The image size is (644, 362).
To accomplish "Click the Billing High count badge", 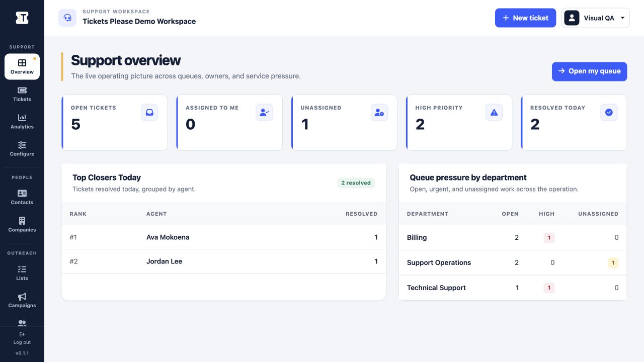I will [549, 237].
